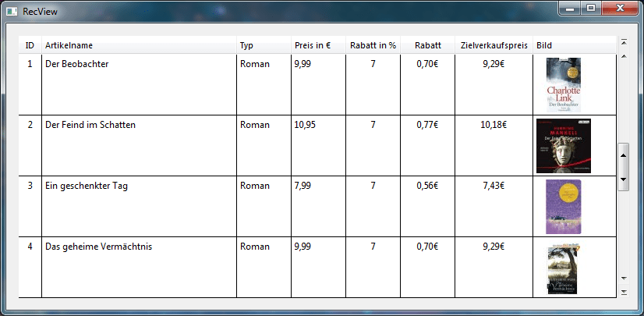This screenshot has height=316, width=644.
Task: Click 0,70€ discount in Das geheime Vermächtnis row
Action: pyautogui.click(x=427, y=247)
